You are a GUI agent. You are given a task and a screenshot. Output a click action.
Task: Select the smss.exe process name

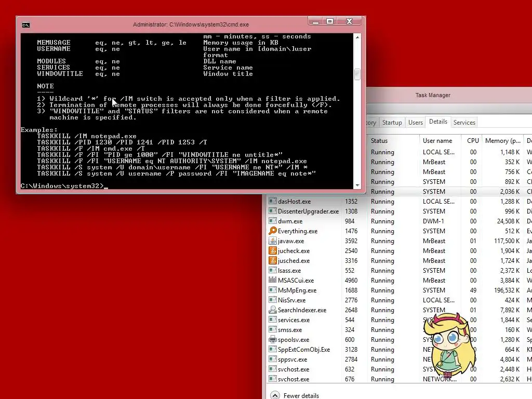click(x=290, y=329)
